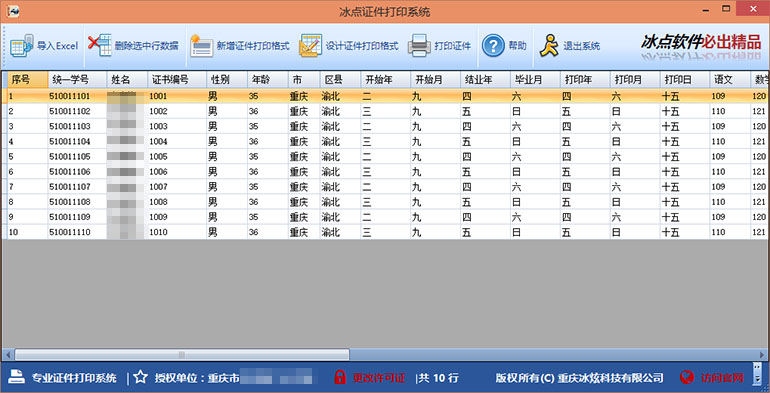The height and width of the screenshot is (393, 770).
Task: Click the 年龄 column header
Action: (x=268, y=80)
